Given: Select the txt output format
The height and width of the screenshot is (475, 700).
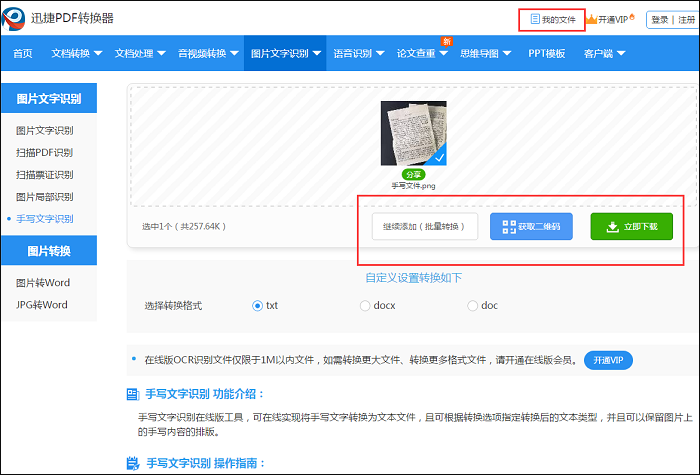Looking at the screenshot, I should [257, 306].
